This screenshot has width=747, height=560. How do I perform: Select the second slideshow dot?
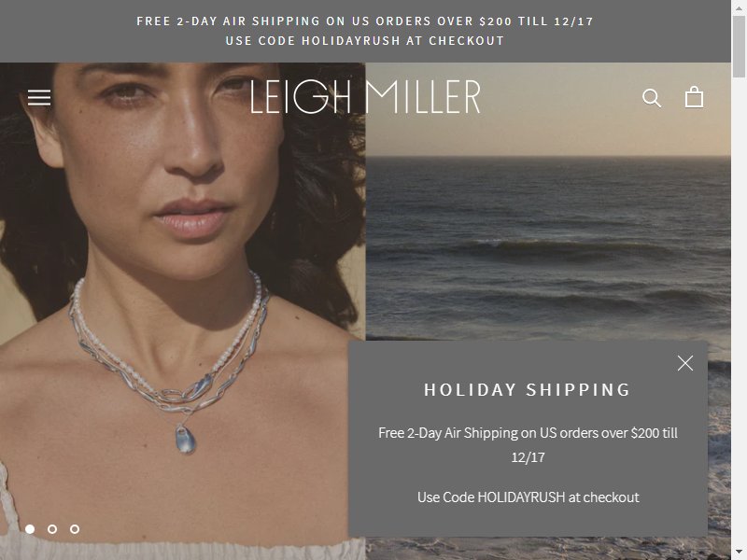52,529
